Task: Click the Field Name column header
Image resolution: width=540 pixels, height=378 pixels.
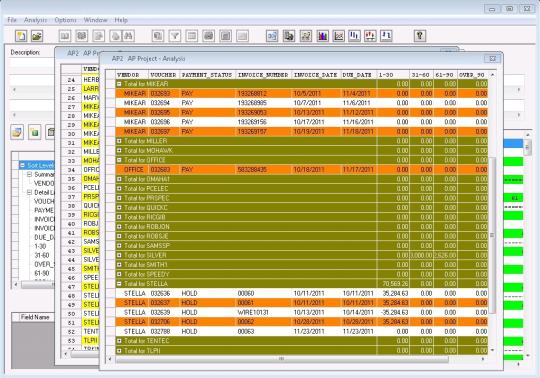Action: click(34, 317)
